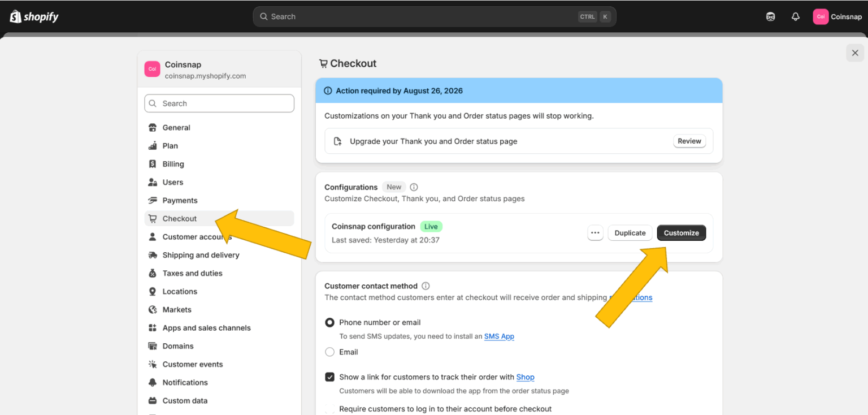This screenshot has height=415, width=868.
Task: Select the Email radio button
Action: 329,352
